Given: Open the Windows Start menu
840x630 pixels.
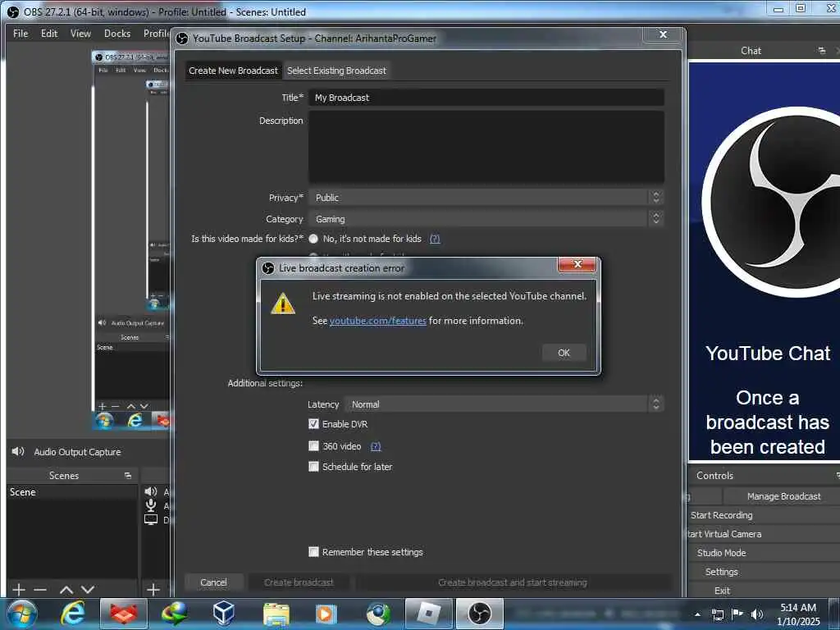Looking at the screenshot, I should pyautogui.click(x=21, y=614).
